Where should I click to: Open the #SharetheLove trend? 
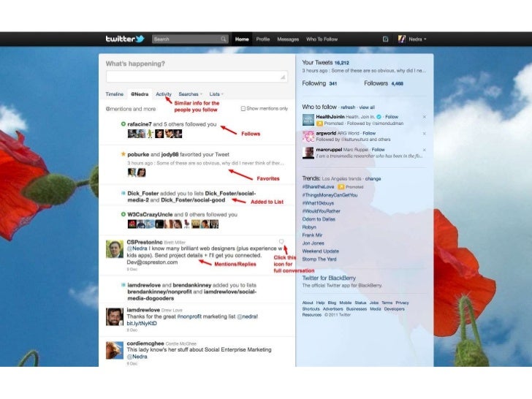pos(318,187)
